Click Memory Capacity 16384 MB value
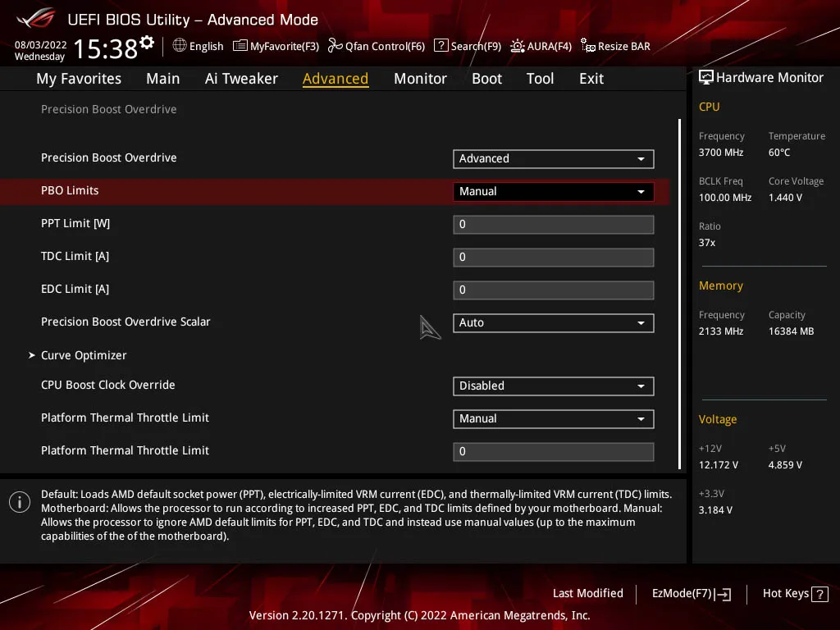The image size is (840, 630). pos(792,331)
